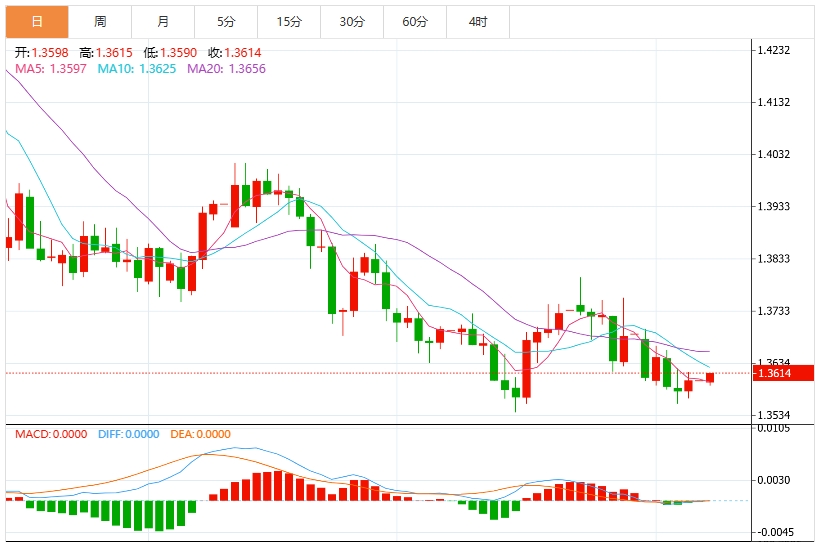Click the 0.0030 MACD axis label
This screenshot has width=819, height=542.
pyautogui.click(x=774, y=480)
